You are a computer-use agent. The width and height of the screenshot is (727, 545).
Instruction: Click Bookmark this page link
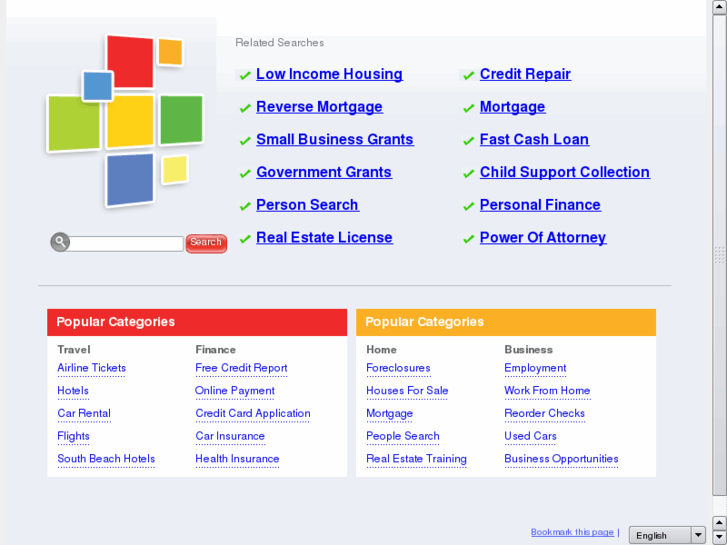(572, 532)
